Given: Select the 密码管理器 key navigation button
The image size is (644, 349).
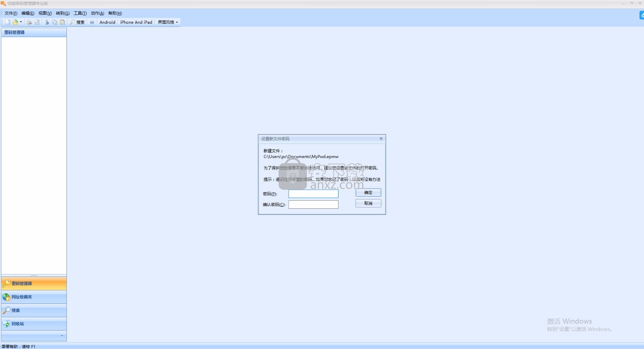Looking at the screenshot, I should (x=34, y=284).
